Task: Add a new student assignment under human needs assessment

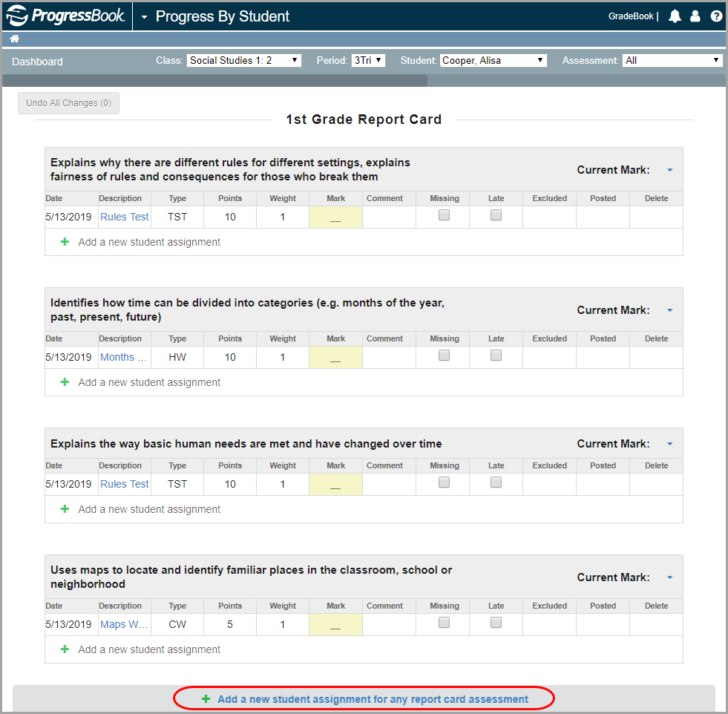Action: click(149, 509)
